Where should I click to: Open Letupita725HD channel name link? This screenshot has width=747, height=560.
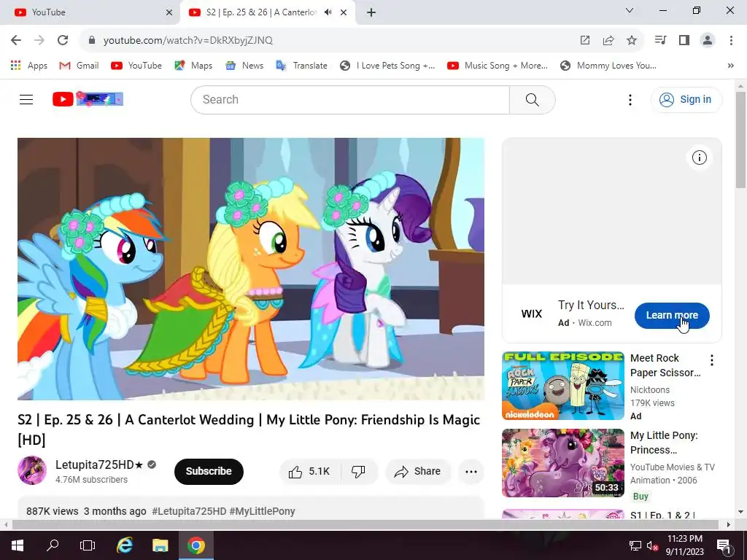point(99,464)
